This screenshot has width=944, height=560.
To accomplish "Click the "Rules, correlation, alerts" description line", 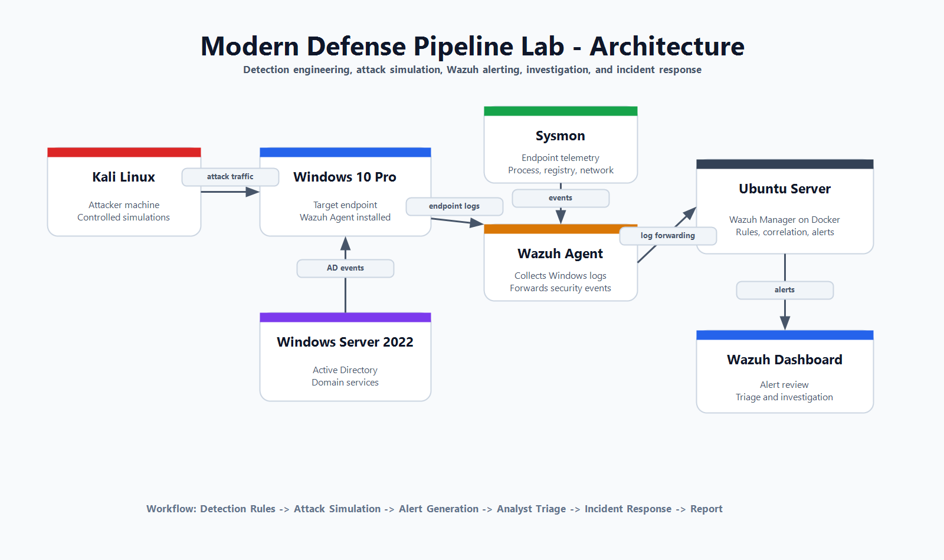I will 785,232.
